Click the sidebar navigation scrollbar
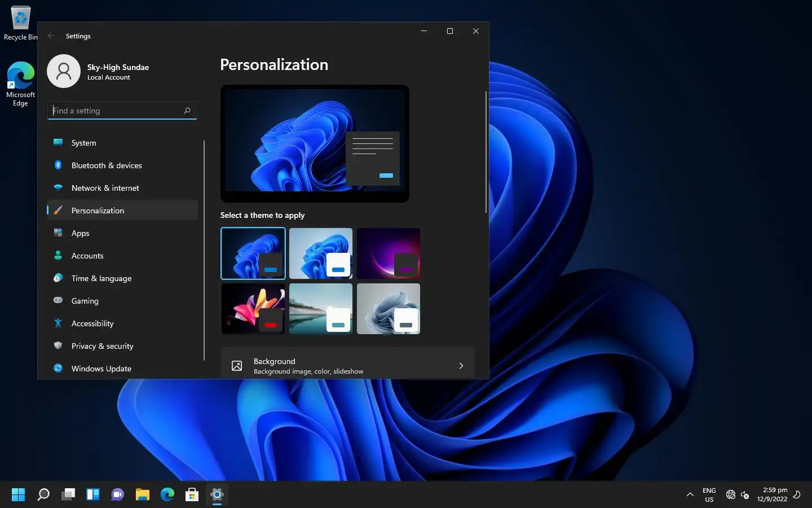Image resolution: width=812 pixels, height=508 pixels. [204, 250]
